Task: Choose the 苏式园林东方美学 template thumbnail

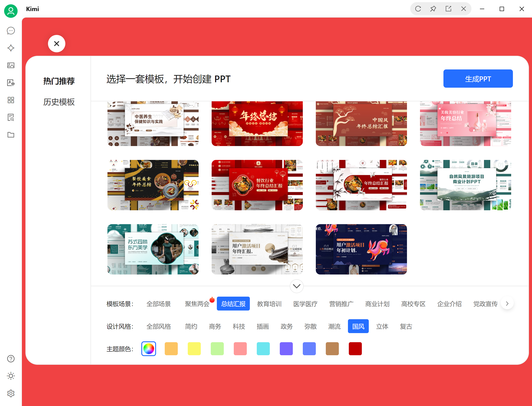Action: pyautogui.click(x=153, y=249)
